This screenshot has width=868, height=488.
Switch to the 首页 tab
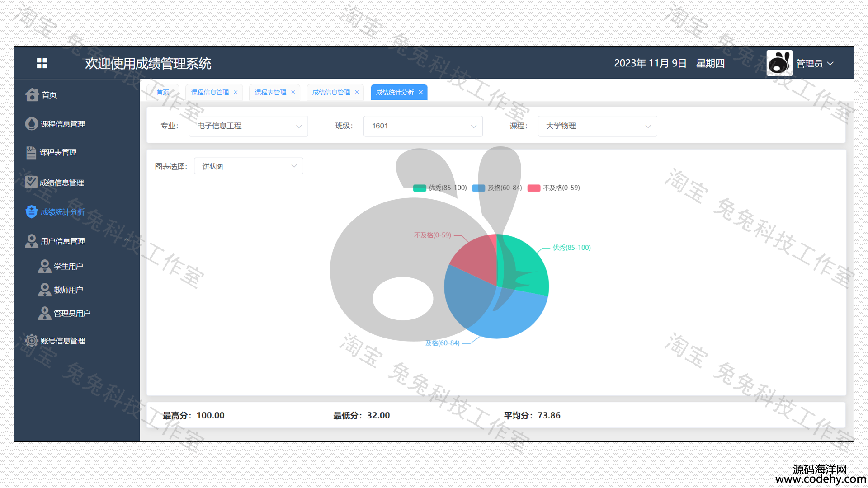click(x=163, y=92)
